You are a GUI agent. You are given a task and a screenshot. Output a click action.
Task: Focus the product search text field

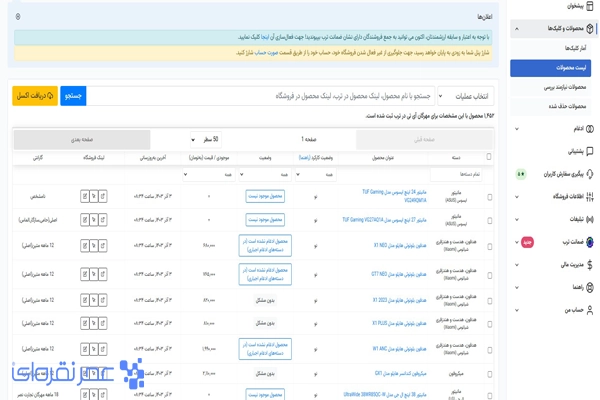(261, 96)
